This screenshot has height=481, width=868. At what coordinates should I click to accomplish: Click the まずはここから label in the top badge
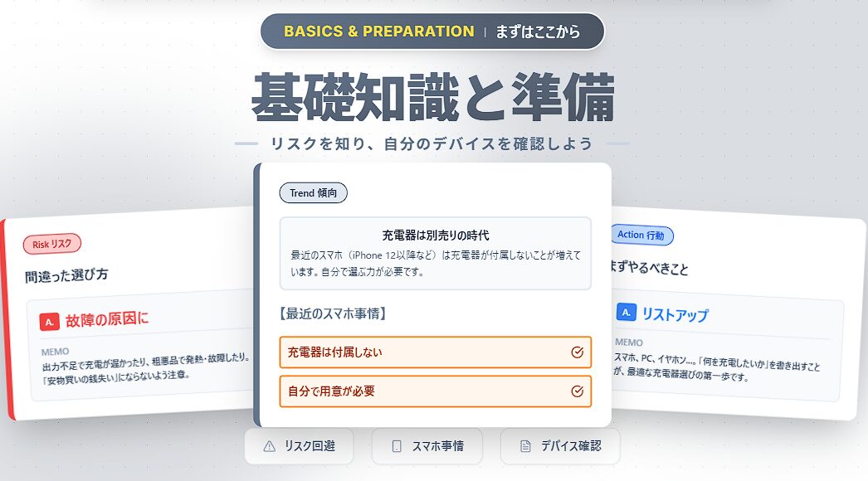[537, 32]
